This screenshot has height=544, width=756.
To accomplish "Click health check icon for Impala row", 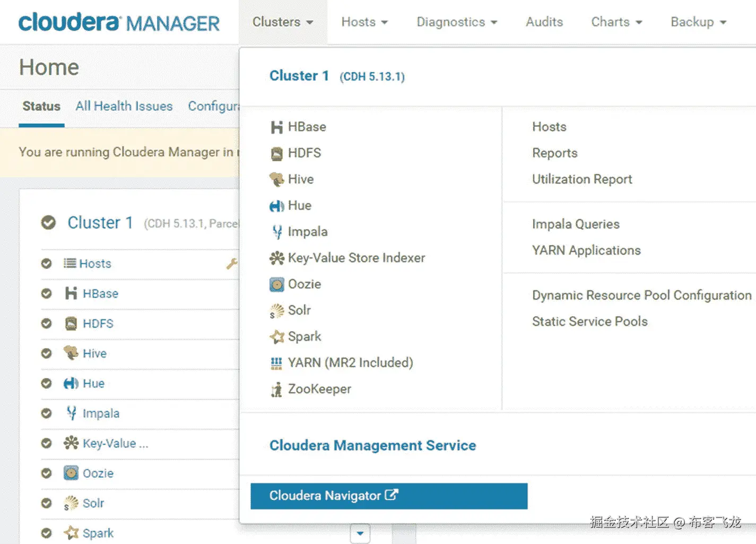I will click(47, 413).
